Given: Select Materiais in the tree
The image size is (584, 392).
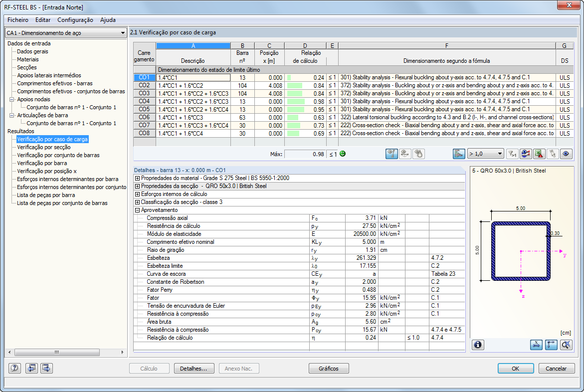Looking at the screenshot, I should [x=27, y=59].
